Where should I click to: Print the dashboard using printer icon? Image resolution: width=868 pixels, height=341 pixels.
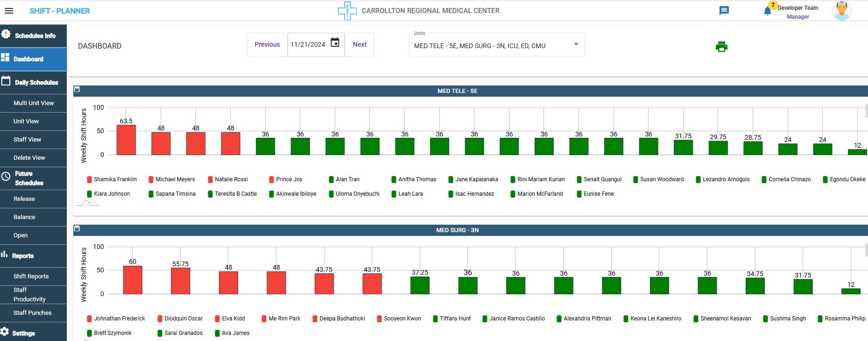721,47
